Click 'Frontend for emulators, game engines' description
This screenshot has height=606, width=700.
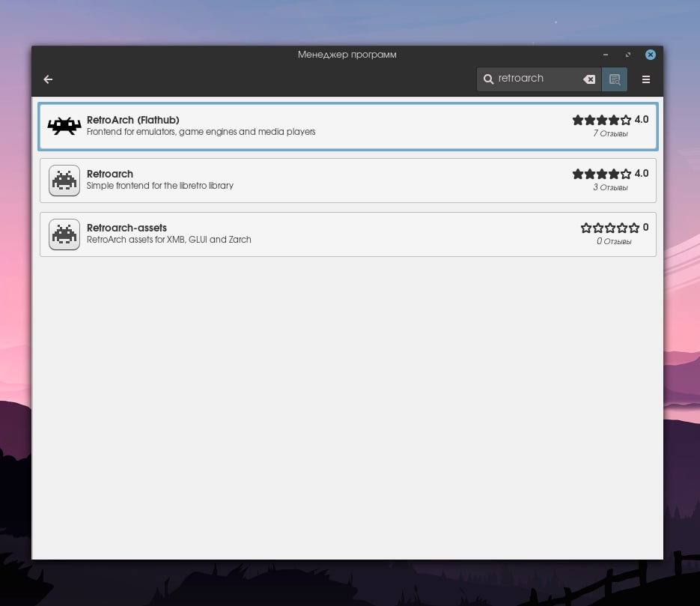[x=201, y=132]
